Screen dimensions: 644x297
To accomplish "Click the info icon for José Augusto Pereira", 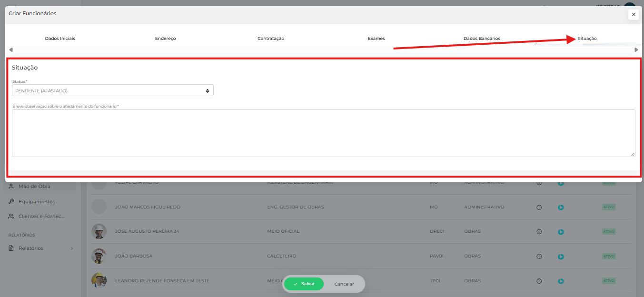I will tap(539, 232).
